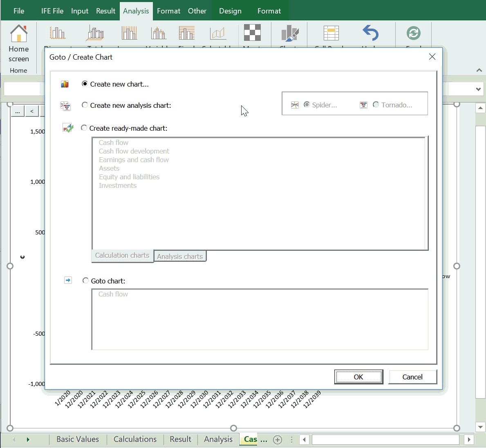Click the bar chart icon beside Create new chart
The height and width of the screenshot is (448, 486).
pos(65,84)
